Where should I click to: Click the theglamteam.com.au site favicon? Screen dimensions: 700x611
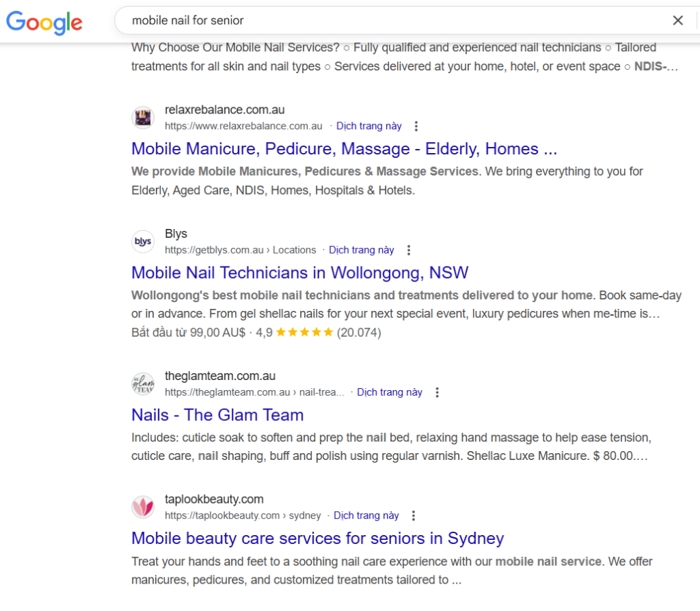click(143, 384)
